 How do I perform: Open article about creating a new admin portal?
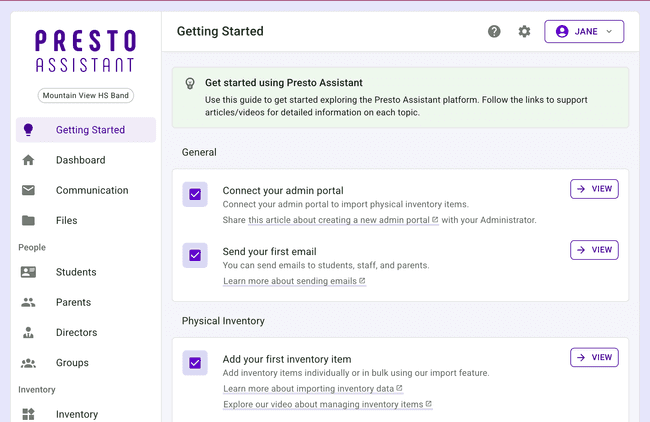click(x=343, y=220)
